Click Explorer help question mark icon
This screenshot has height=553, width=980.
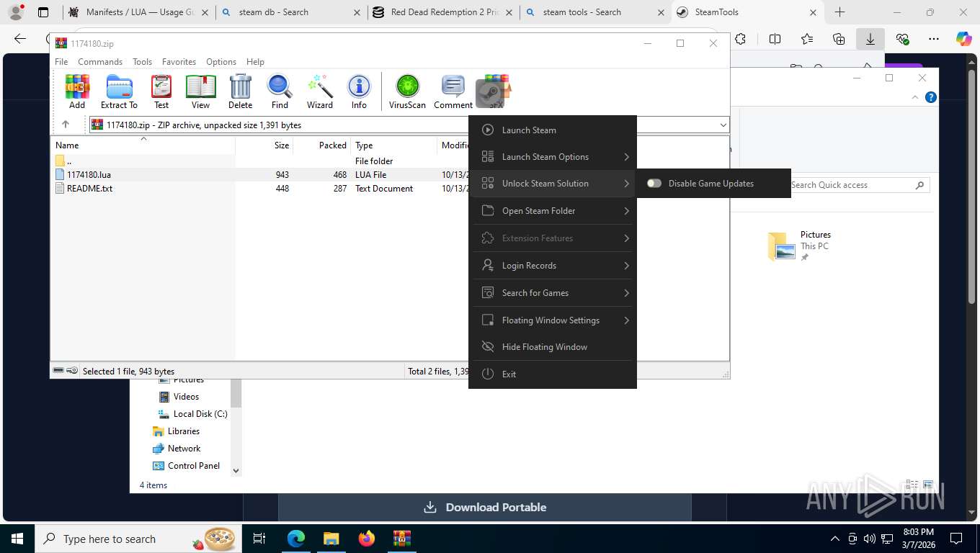tap(931, 97)
